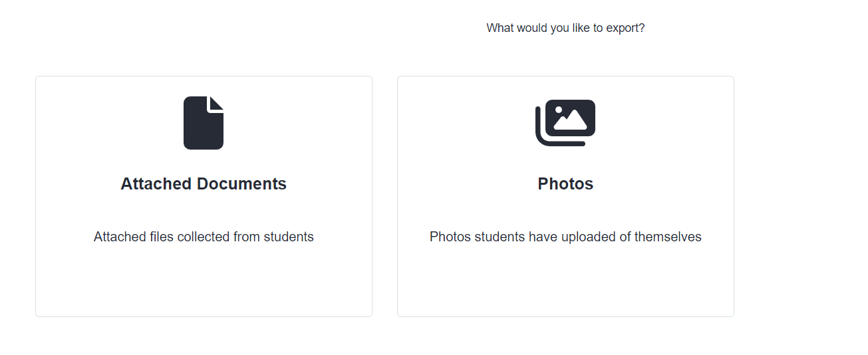
Task: Click the stacked photos gallery icon
Action: click(x=565, y=123)
